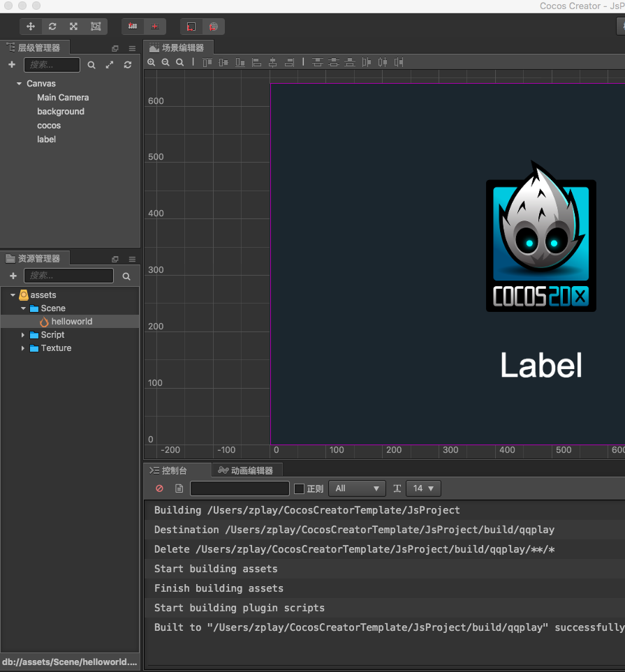This screenshot has width=625, height=672.
Task: Reset scene zoom to default
Action: (x=180, y=63)
